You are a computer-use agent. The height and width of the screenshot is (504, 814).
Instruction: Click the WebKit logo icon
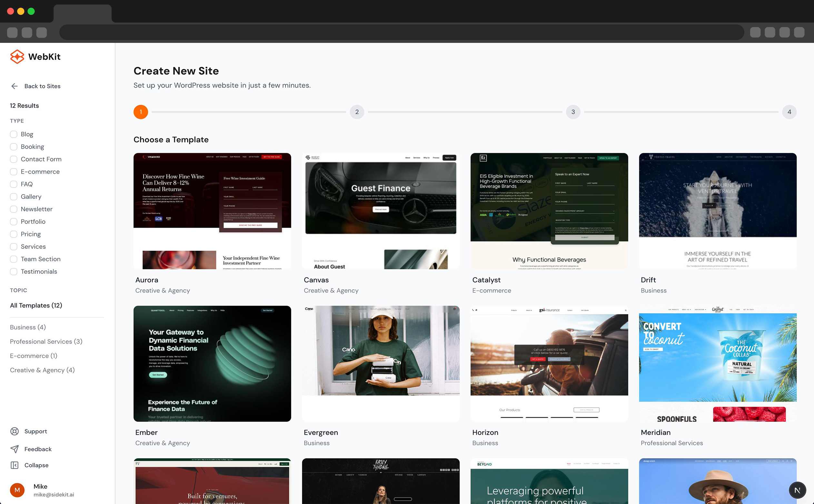[x=17, y=57]
